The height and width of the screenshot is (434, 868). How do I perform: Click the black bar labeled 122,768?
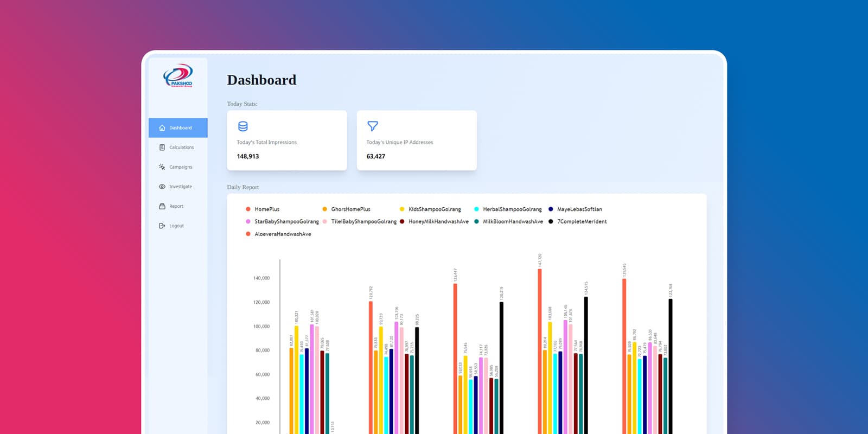671,367
